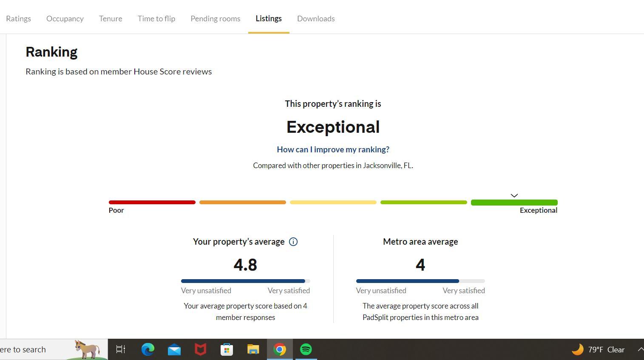This screenshot has width=644, height=360.
Task: Expand the system tray hidden icons arrow
Action: 640,349
